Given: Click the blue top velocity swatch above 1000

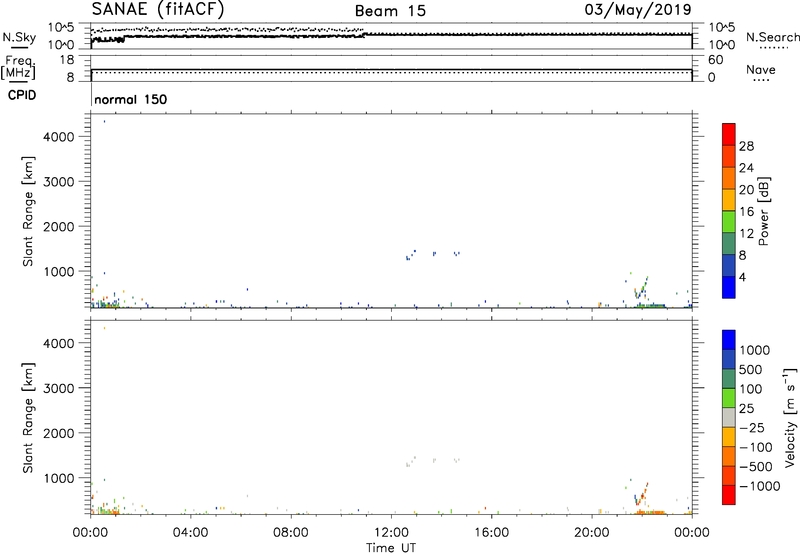Looking at the screenshot, I should click(x=729, y=340).
